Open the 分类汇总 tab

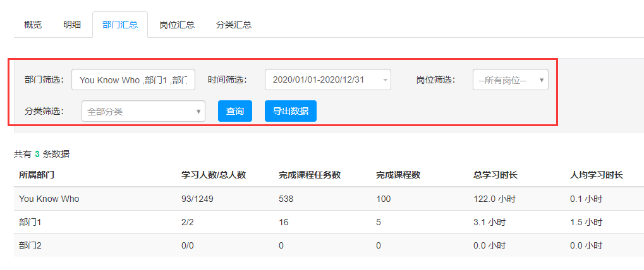coord(234,25)
